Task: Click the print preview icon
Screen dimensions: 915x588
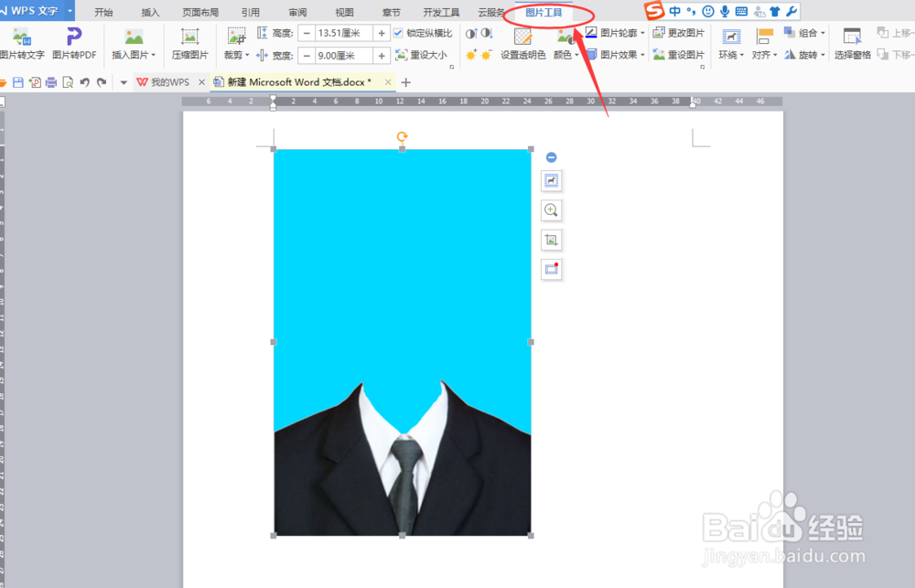Action: 68,83
